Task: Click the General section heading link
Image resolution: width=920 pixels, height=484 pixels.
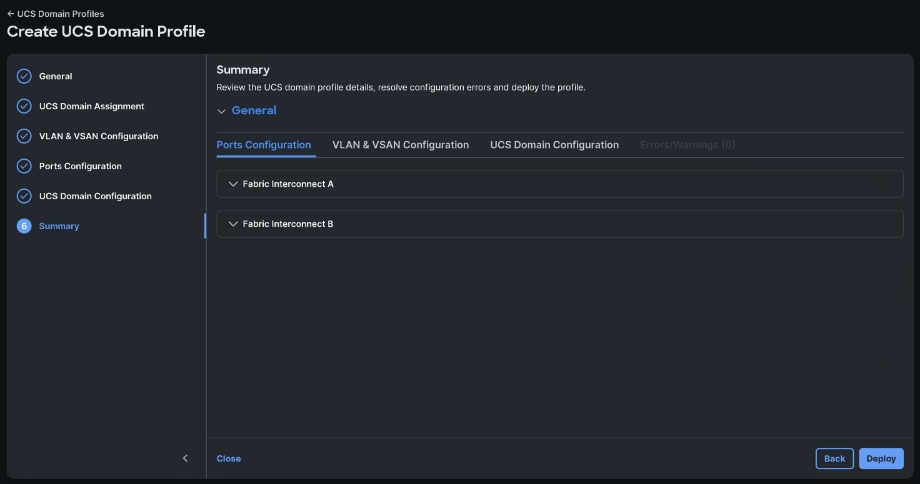Action: pos(253,110)
